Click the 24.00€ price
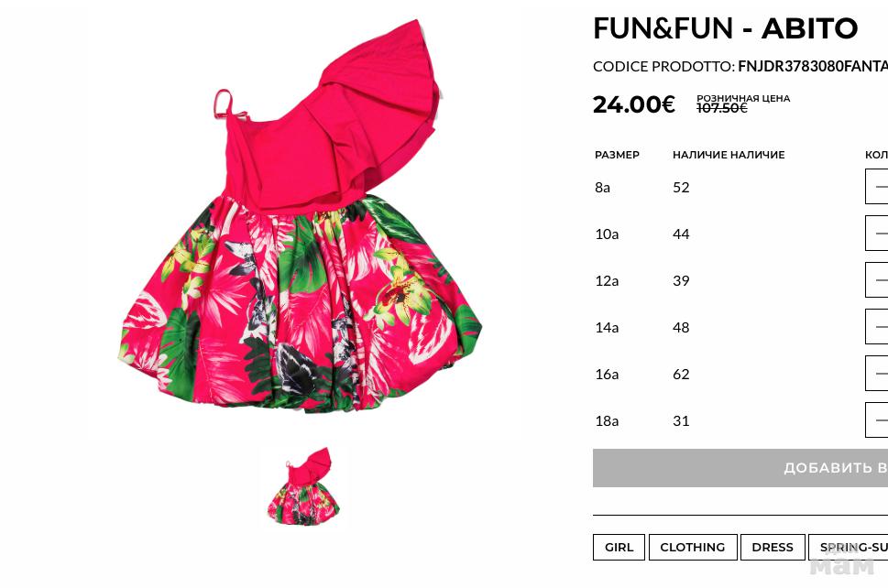The width and height of the screenshot is (888, 588). [634, 104]
